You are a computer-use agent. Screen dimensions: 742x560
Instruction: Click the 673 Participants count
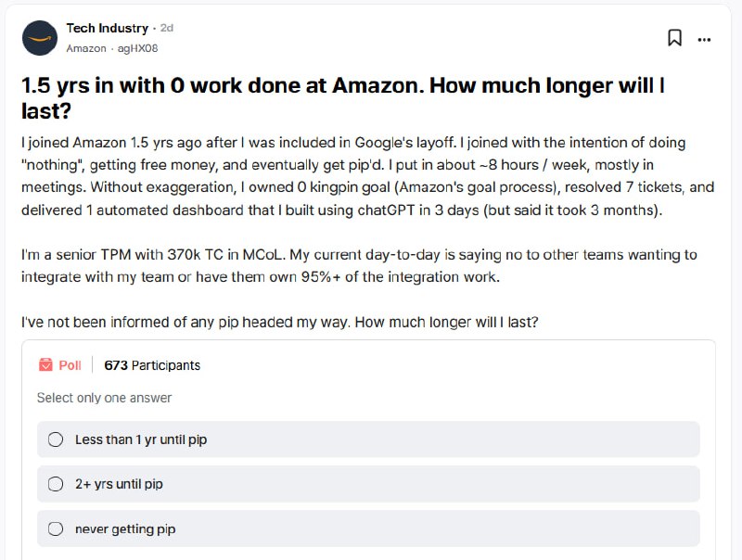click(152, 365)
